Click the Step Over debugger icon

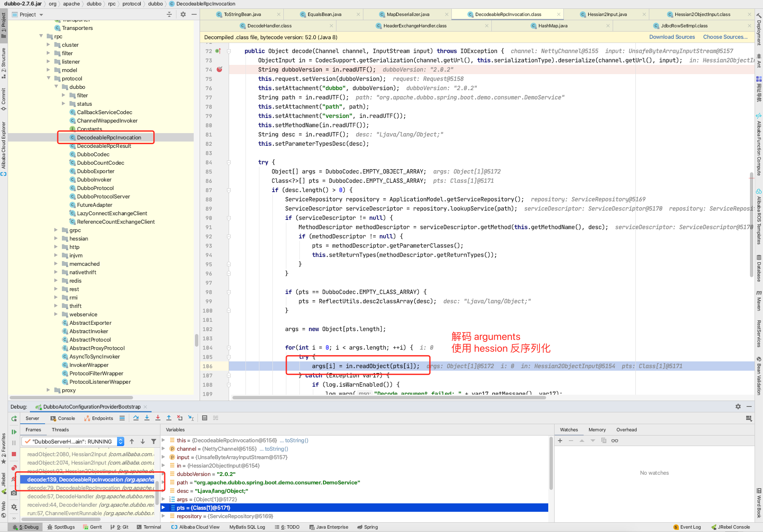(x=136, y=418)
